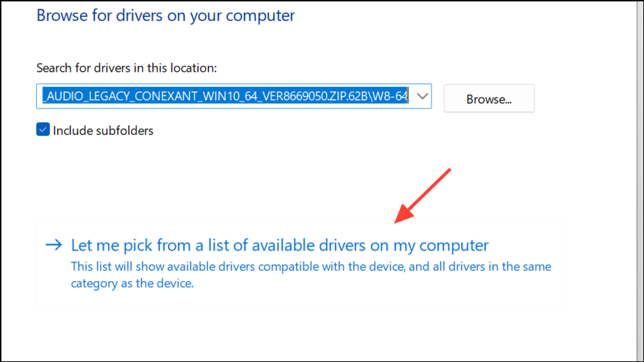
Task: Choose Let me pick from a list option
Action: point(279,245)
